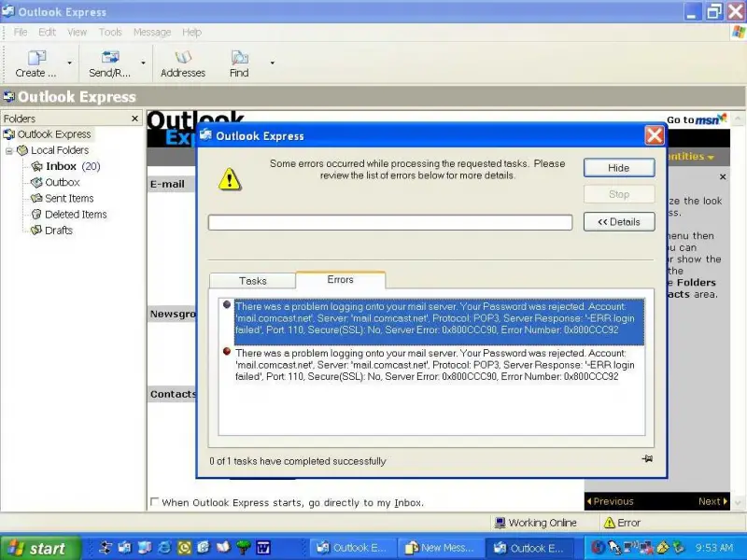747x560 pixels.
Task: Open the Tools menu
Action: (110, 32)
